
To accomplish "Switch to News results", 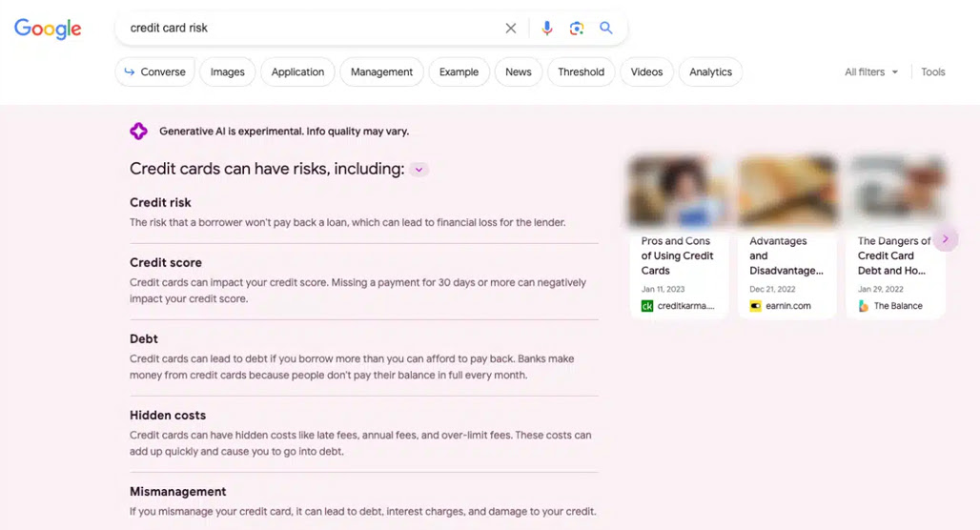I will click(519, 71).
